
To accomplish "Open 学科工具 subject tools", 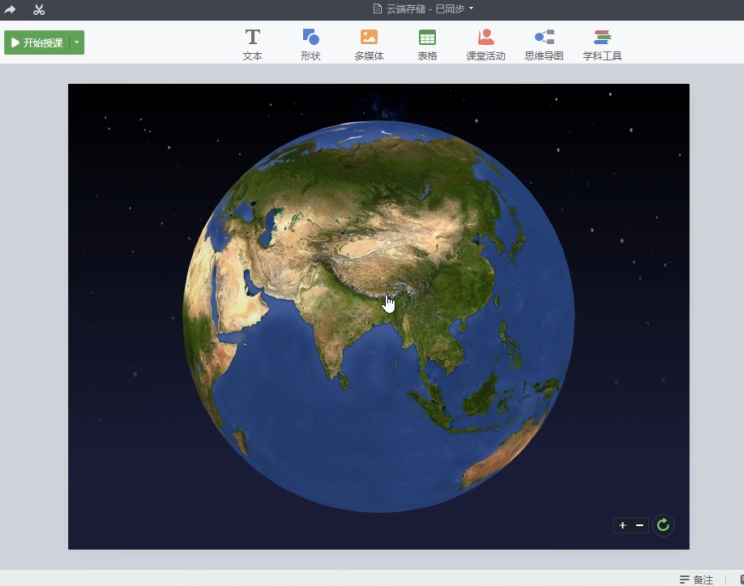I will point(602,44).
